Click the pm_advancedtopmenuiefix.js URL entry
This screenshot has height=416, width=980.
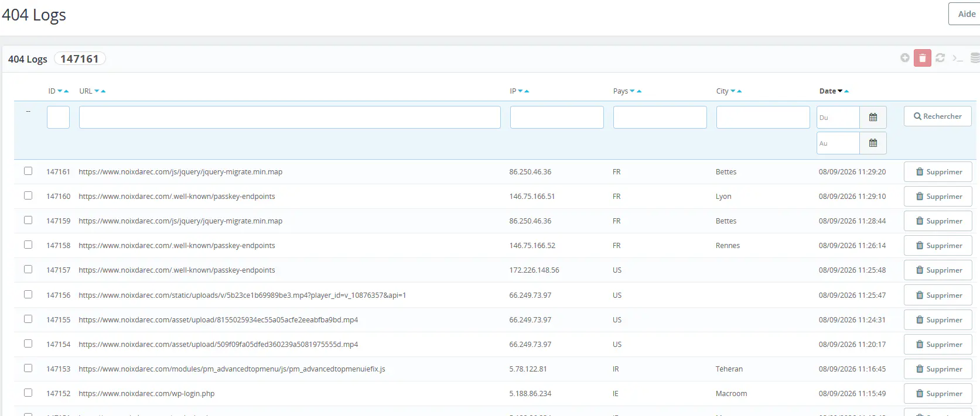232,369
